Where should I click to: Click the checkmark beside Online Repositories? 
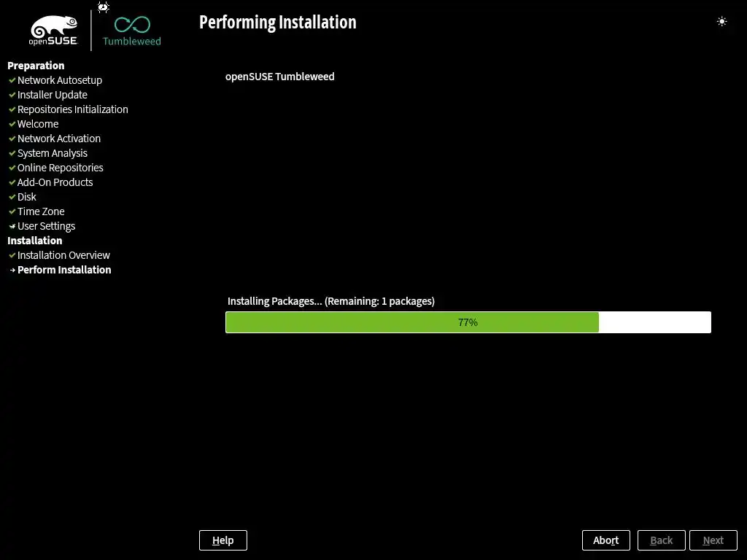[12, 168]
